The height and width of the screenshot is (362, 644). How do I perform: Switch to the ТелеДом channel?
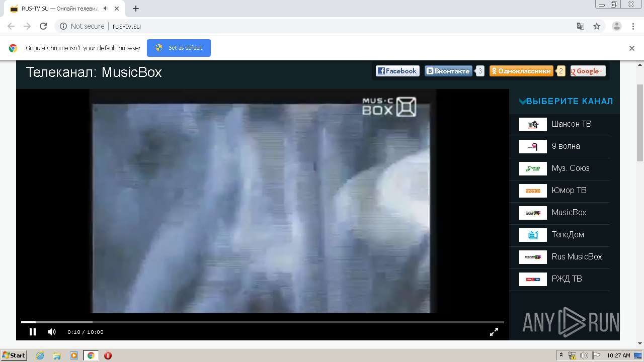point(568,235)
